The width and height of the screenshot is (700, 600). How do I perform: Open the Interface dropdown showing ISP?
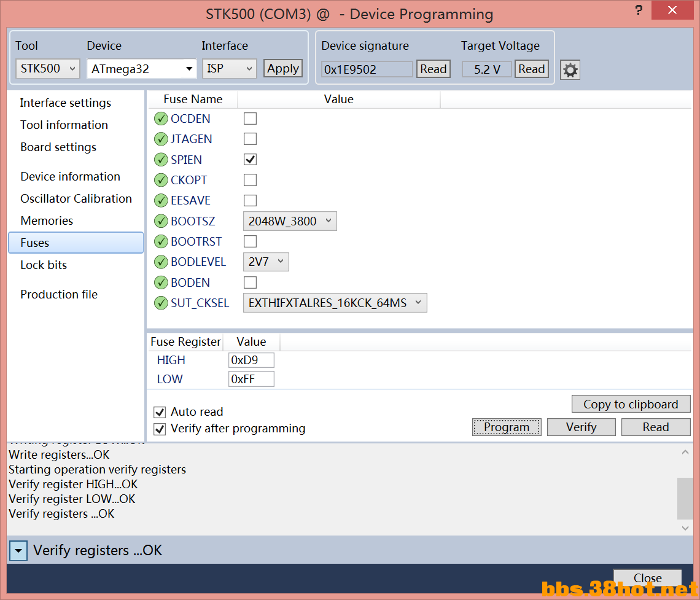(x=230, y=69)
